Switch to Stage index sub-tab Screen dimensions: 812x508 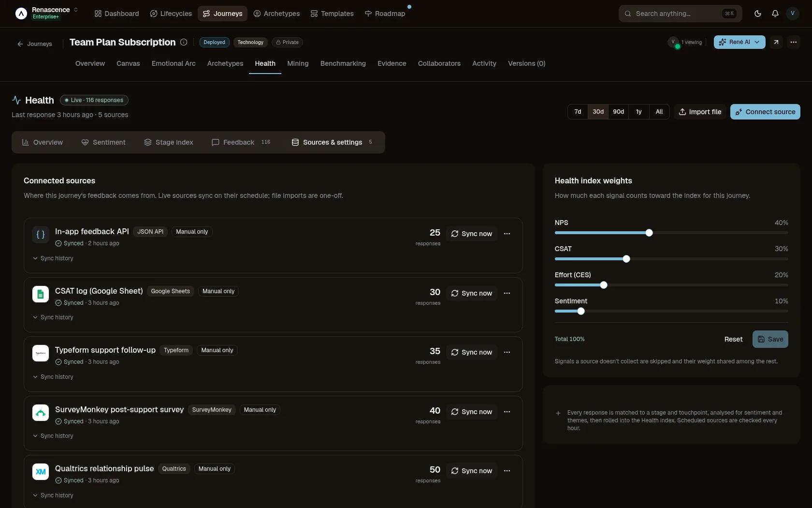tap(168, 142)
